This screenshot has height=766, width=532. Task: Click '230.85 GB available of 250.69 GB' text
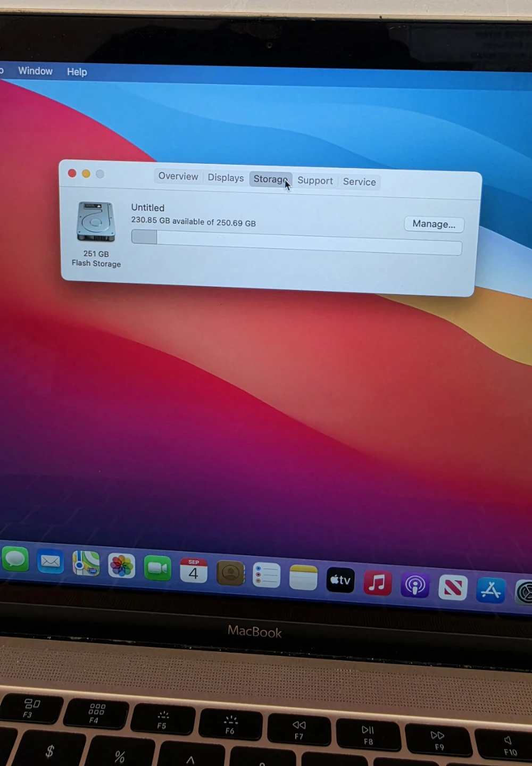(194, 221)
